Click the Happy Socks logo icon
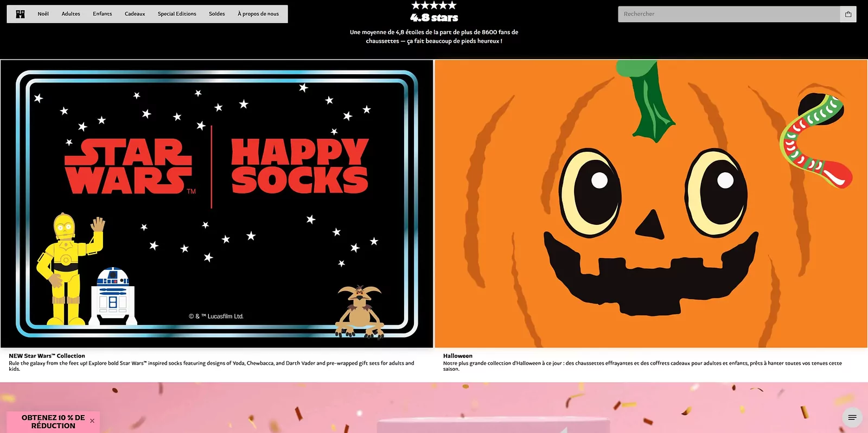Image resolution: width=868 pixels, height=433 pixels. [20, 14]
